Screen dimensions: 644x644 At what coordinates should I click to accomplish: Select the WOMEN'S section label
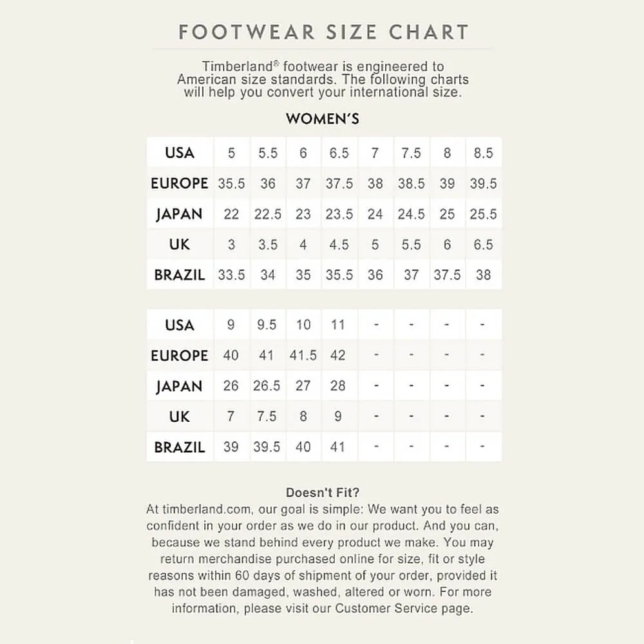tap(323, 118)
